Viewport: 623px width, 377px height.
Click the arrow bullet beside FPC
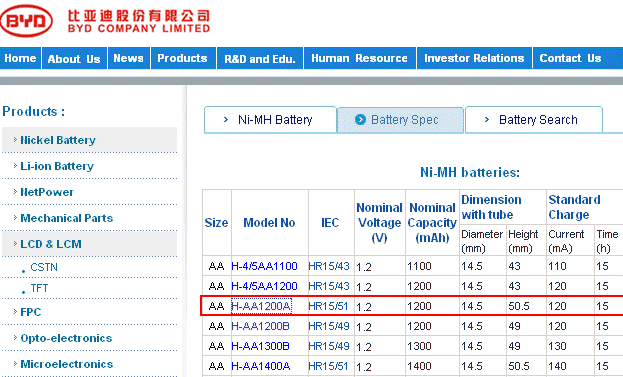coord(15,312)
